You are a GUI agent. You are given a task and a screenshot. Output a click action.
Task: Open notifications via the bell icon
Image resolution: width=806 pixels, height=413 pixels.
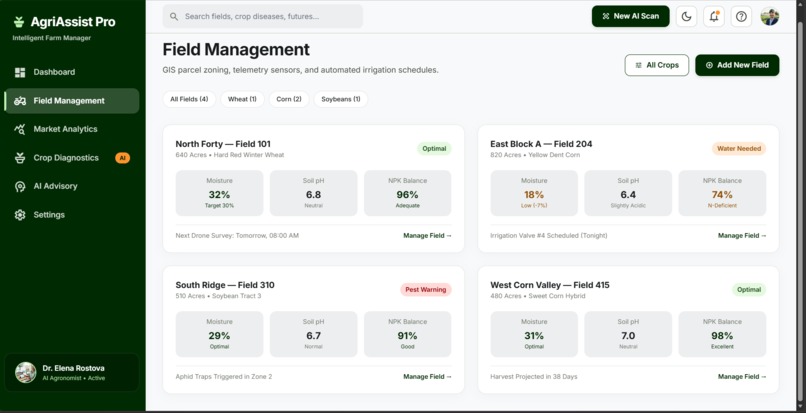pos(714,16)
